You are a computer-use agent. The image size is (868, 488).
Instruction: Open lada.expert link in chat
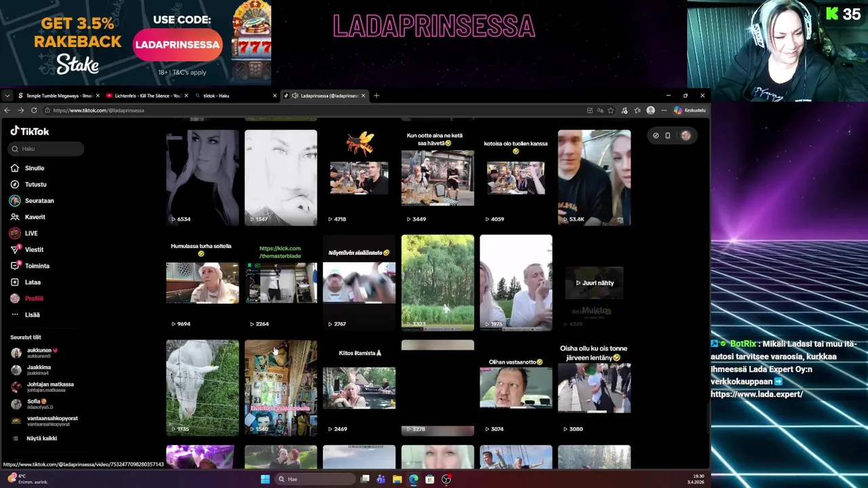757,394
